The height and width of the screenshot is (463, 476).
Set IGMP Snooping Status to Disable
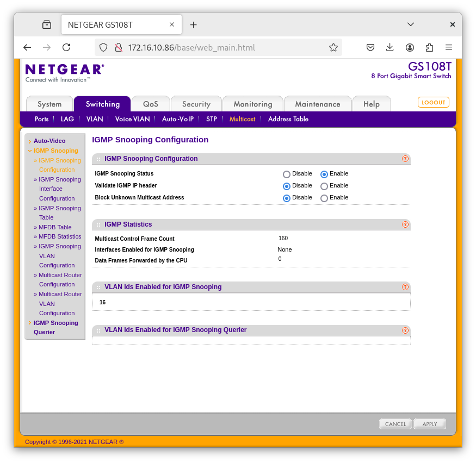tap(287, 174)
